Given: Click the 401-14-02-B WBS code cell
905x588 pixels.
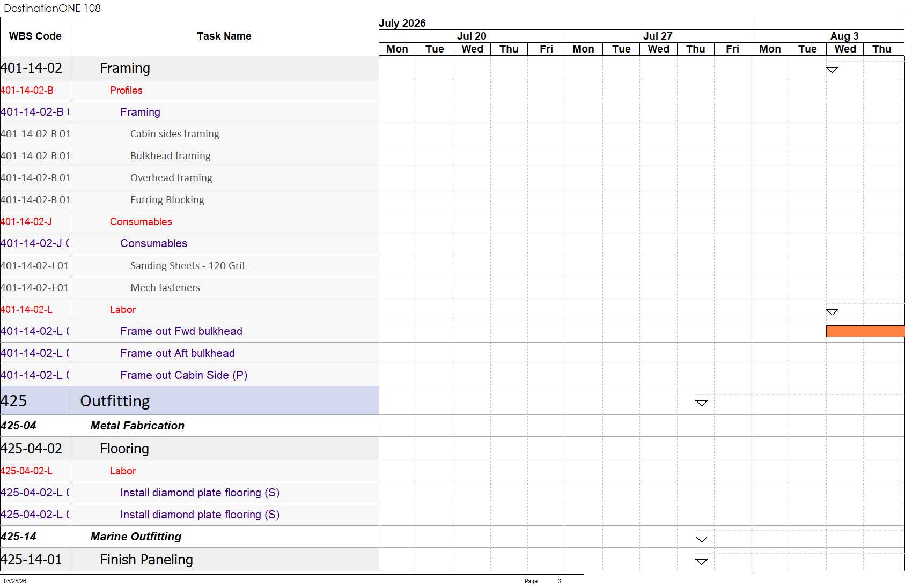Looking at the screenshot, I should pyautogui.click(x=35, y=90).
